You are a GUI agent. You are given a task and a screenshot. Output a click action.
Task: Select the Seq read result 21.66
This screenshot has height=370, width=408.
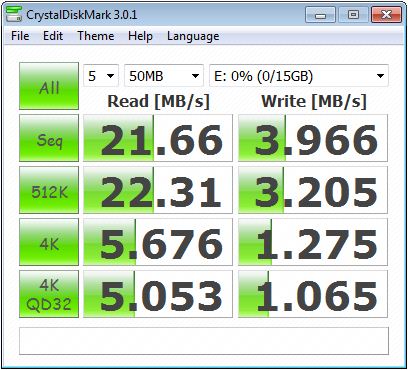(x=158, y=138)
